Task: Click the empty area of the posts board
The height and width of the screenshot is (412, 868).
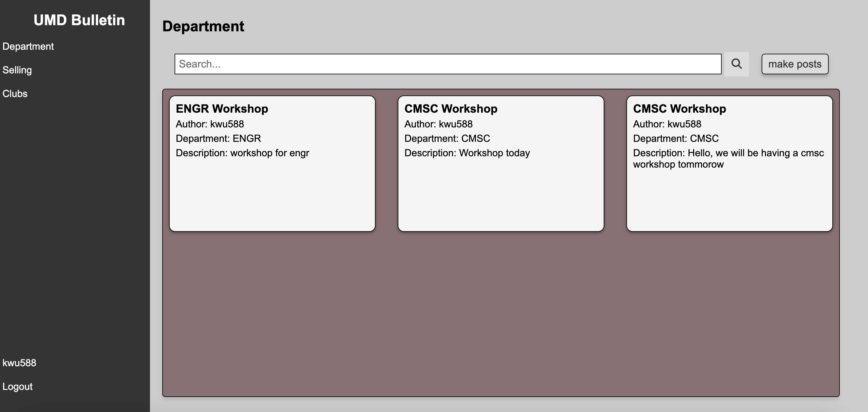Action: coord(501,313)
